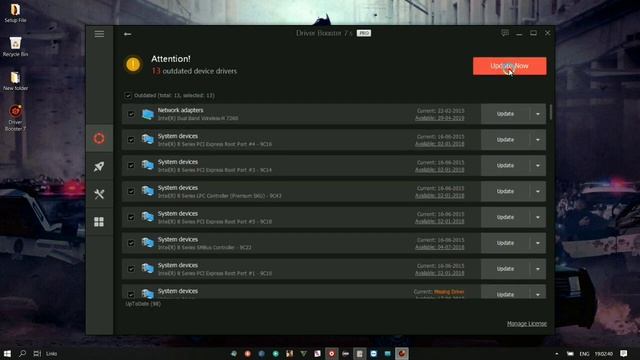640x360 pixels.
Task: Expand Update dropdown for LPC Controller
Action: [538, 191]
